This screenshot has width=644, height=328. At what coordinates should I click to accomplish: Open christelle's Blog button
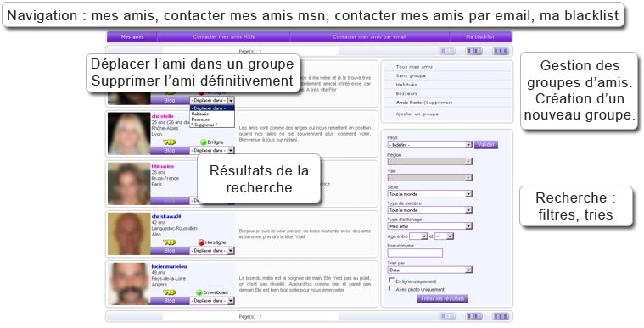(x=170, y=151)
